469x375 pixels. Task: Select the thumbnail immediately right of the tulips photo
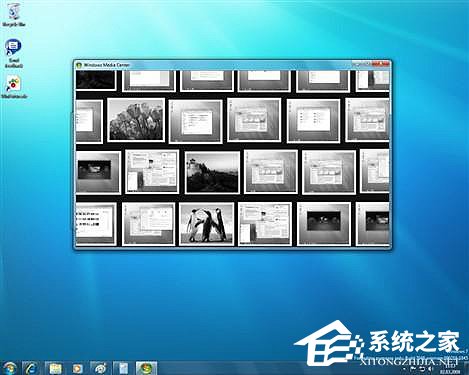(196, 121)
